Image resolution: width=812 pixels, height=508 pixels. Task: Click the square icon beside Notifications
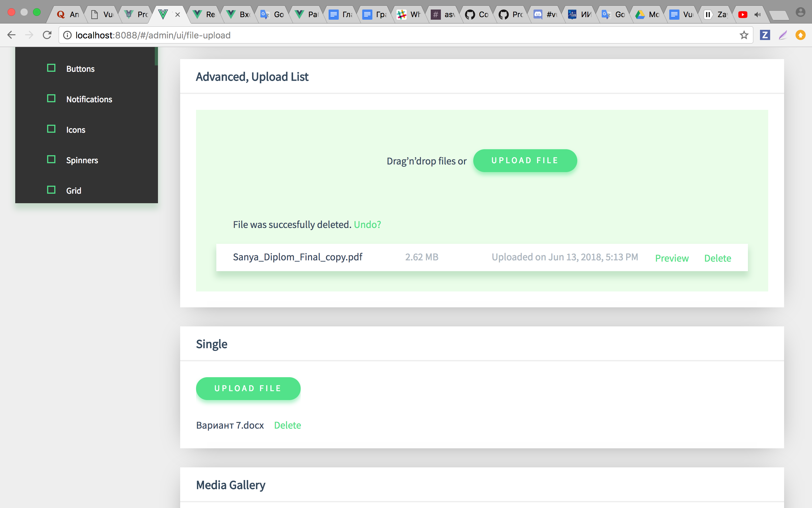click(51, 99)
